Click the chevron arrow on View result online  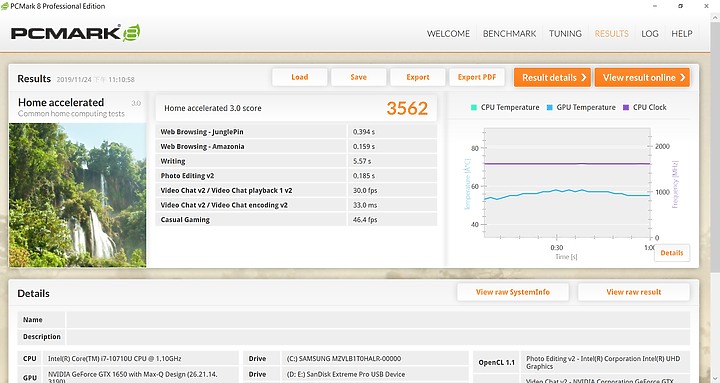tap(682, 77)
